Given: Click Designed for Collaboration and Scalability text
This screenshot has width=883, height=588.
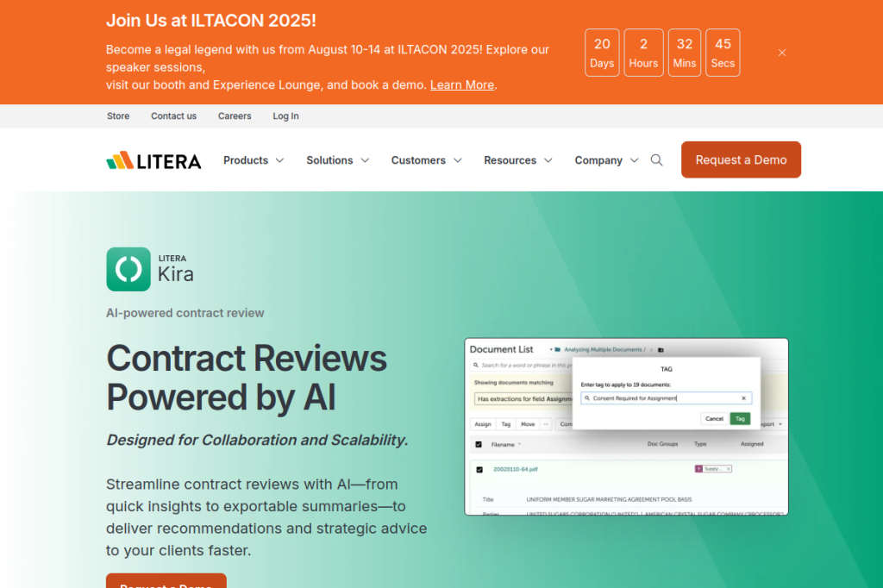Looking at the screenshot, I should [x=257, y=440].
